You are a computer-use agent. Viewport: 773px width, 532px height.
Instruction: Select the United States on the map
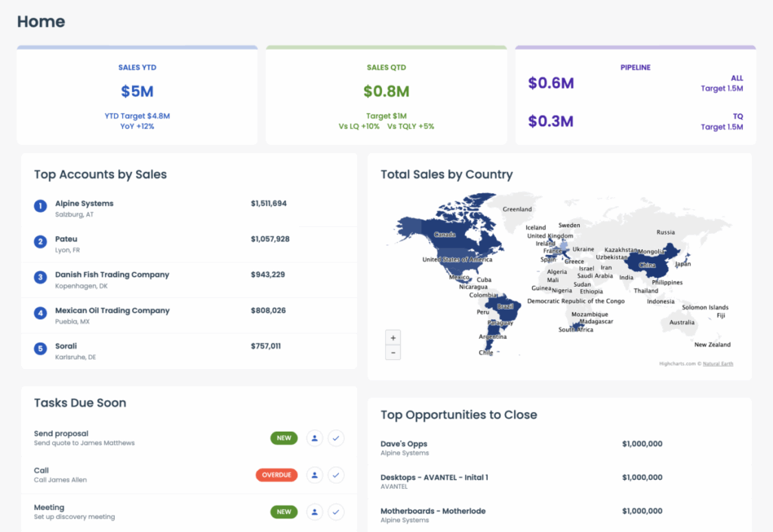[x=457, y=260]
